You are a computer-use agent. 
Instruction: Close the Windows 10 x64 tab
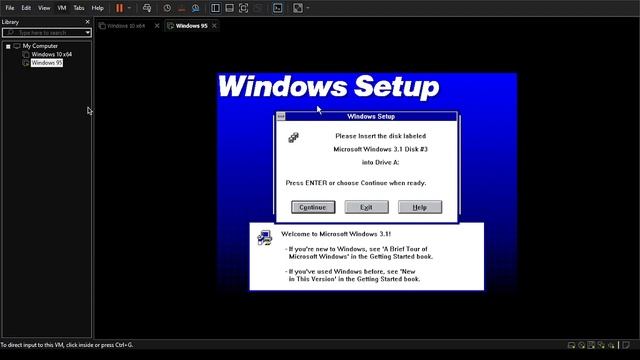point(157,26)
